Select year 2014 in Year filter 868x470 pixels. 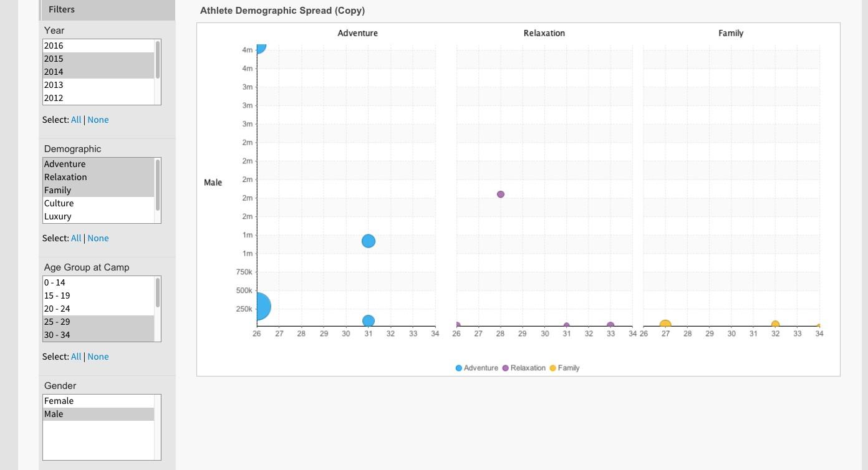(99, 72)
